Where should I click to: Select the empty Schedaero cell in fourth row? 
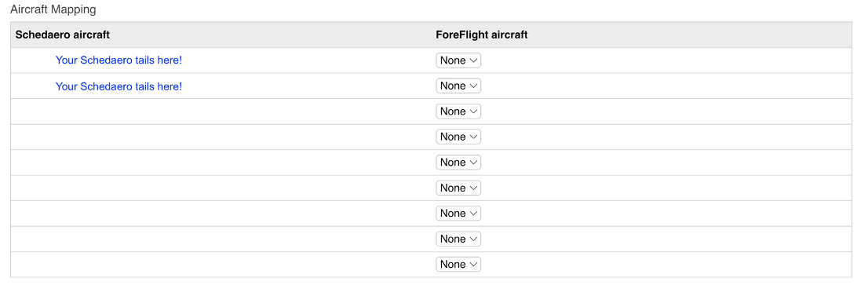pyautogui.click(x=221, y=137)
